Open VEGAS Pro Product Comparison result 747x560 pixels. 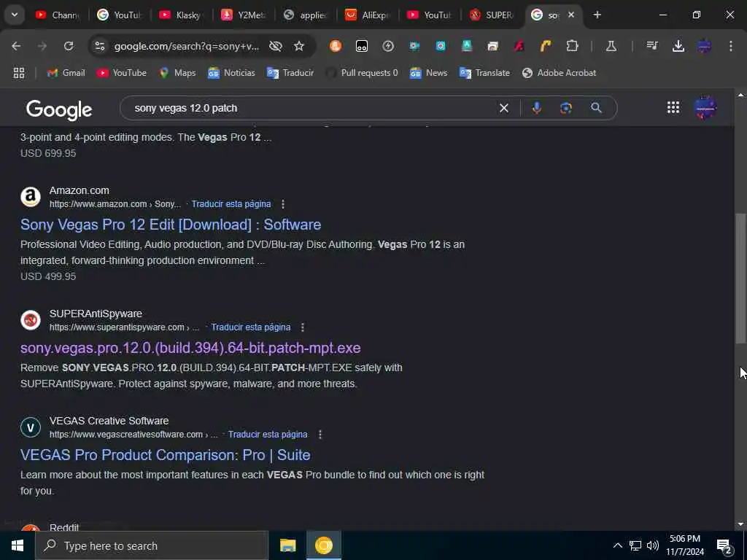[166, 455]
